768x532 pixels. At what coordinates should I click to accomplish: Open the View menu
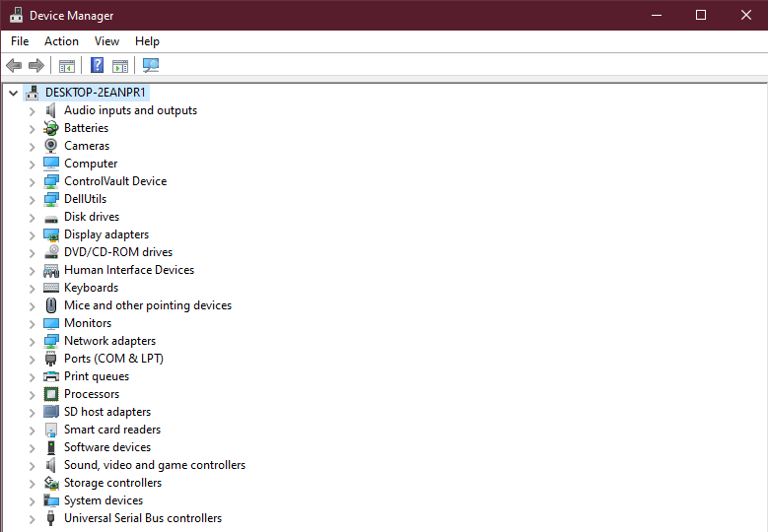(106, 41)
